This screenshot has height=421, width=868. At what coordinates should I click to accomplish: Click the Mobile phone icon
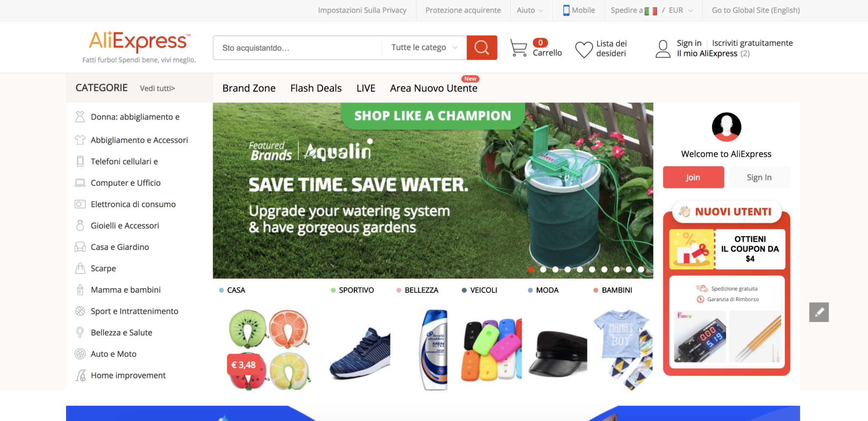pyautogui.click(x=566, y=10)
